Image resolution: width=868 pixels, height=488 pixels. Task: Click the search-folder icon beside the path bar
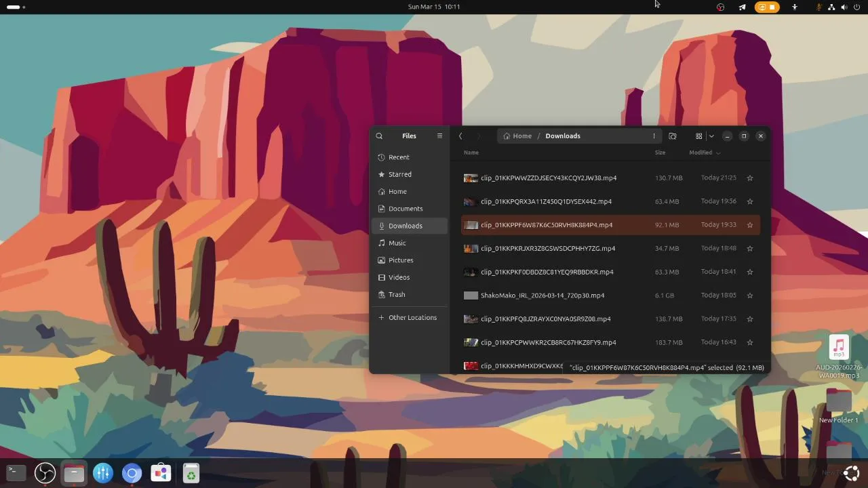pos(673,136)
